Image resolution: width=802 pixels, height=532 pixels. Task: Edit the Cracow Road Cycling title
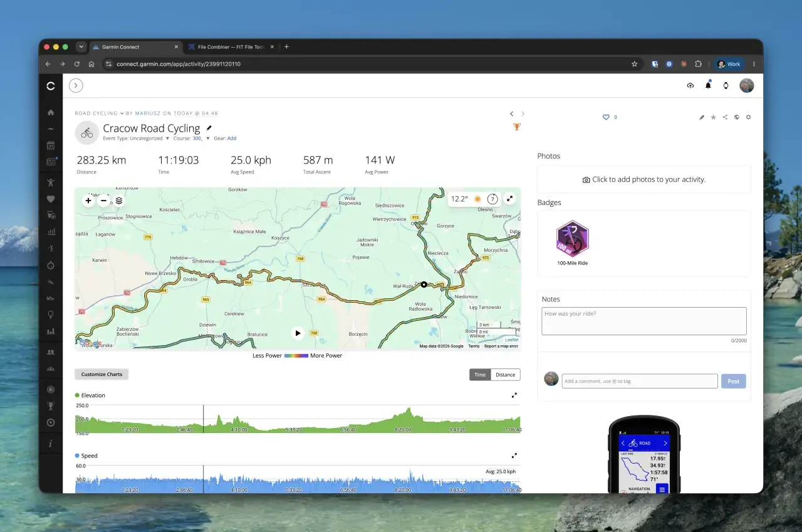tap(209, 128)
